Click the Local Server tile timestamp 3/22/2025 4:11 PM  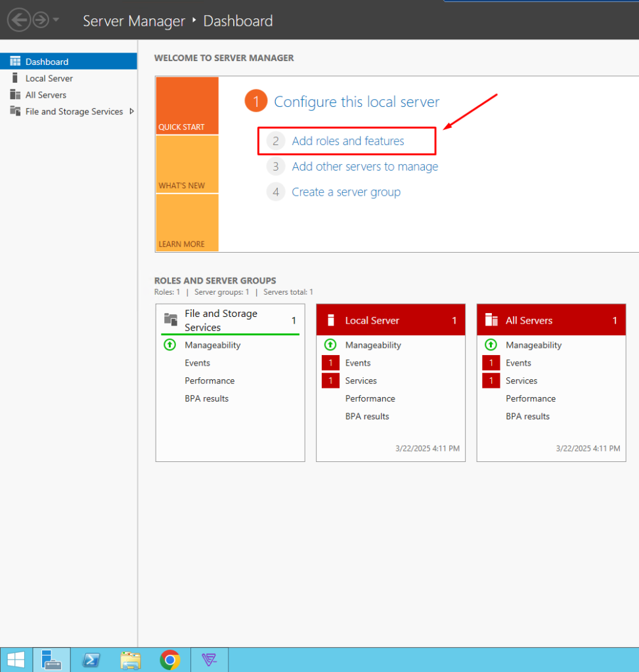pos(427,448)
